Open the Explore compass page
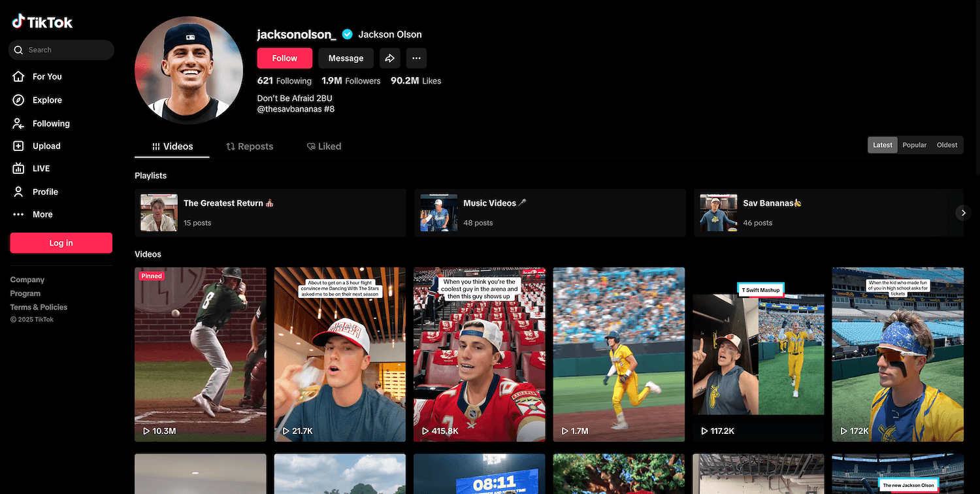 tap(46, 100)
